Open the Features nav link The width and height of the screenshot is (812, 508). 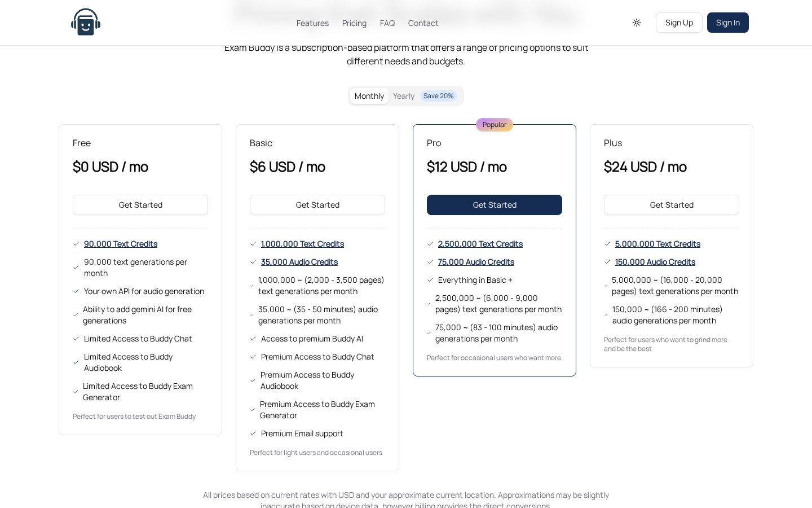[312, 23]
